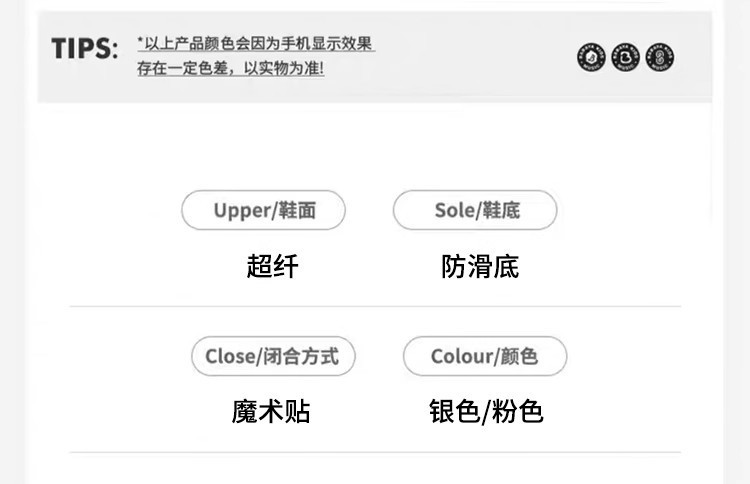Click the divider line below 魔术贴

coord(375,452)
